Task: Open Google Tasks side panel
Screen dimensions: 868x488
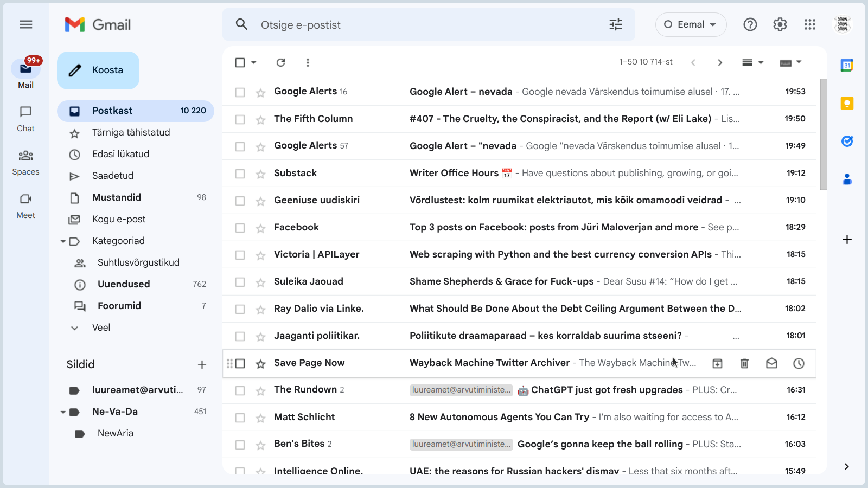Action: coord(847,141)
